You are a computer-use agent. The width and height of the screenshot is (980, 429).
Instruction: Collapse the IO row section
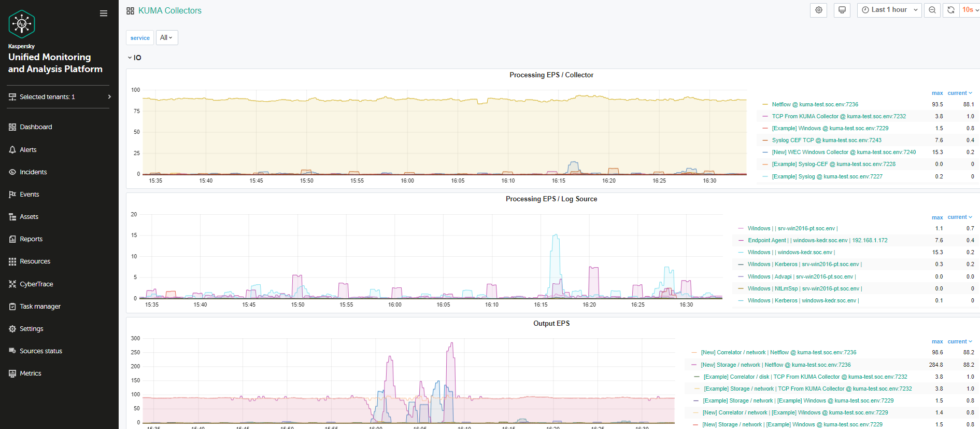coord(134,58)
